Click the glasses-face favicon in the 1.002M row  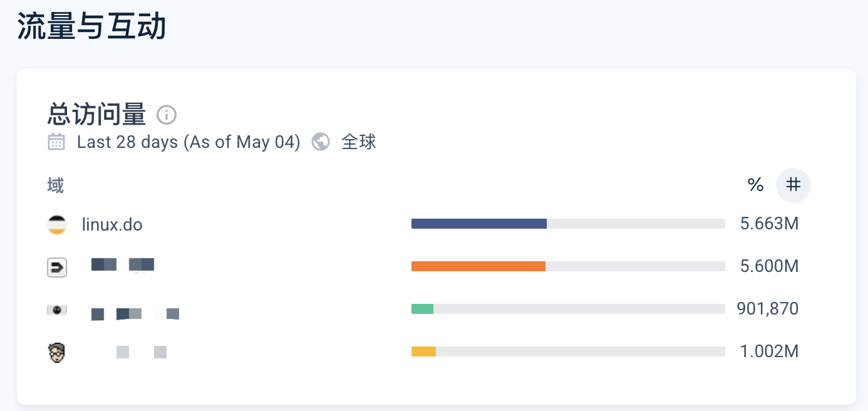[57, 352]
